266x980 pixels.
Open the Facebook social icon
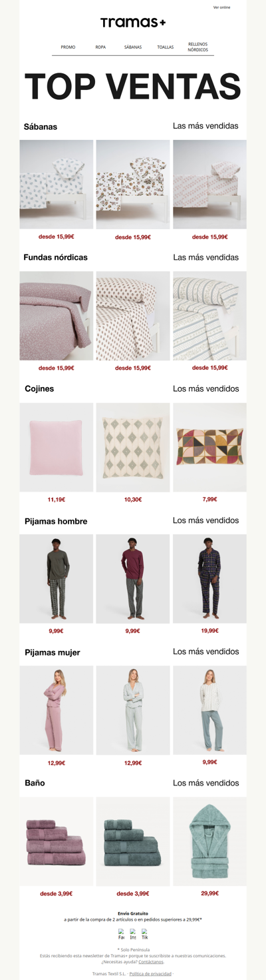pos(121,934)
